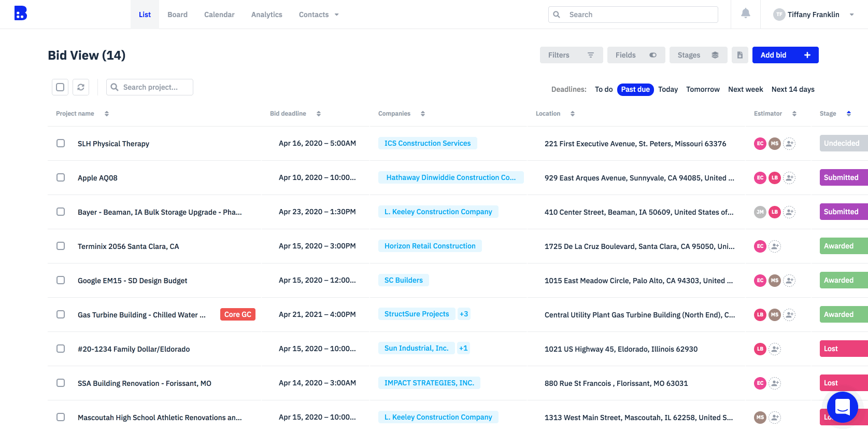Click the magnifier icon in the top search
The image size is (868, 430).
[x=557, y=15]
